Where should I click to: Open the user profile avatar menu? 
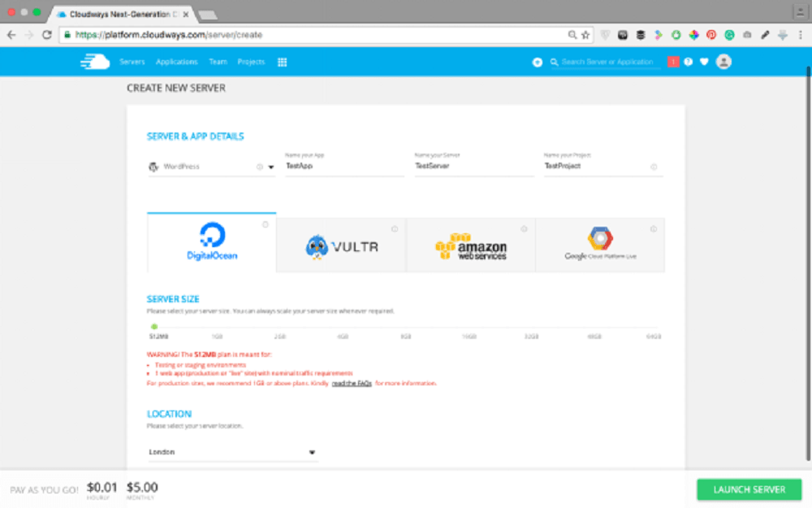coord(723,62)
